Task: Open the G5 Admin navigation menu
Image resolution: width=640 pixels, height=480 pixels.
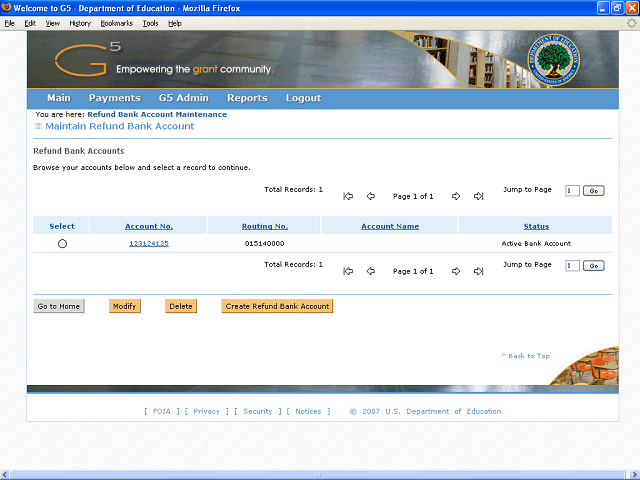Action: coord(183,98)
